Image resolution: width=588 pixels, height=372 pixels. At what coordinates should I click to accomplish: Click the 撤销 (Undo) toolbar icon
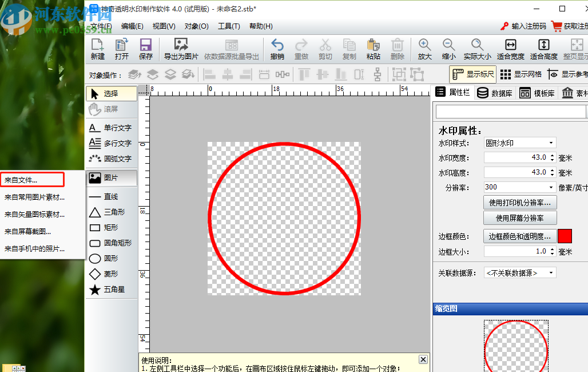[x=277, y=49]
